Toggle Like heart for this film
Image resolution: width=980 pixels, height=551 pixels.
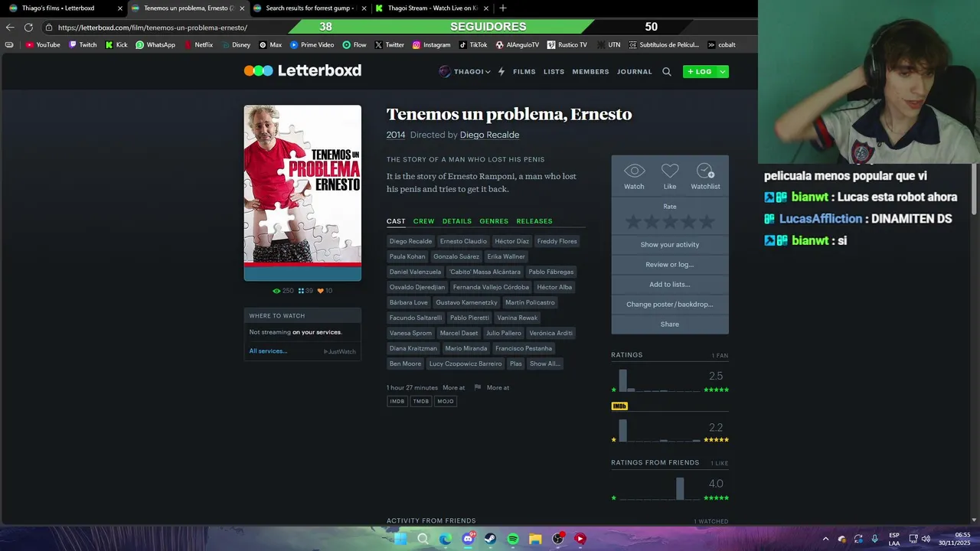pyautogui.click(x=670, y=171)
